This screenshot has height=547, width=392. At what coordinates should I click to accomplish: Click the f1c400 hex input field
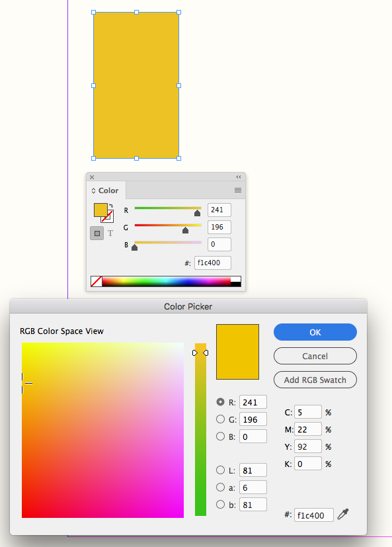(x=314, y=515)
